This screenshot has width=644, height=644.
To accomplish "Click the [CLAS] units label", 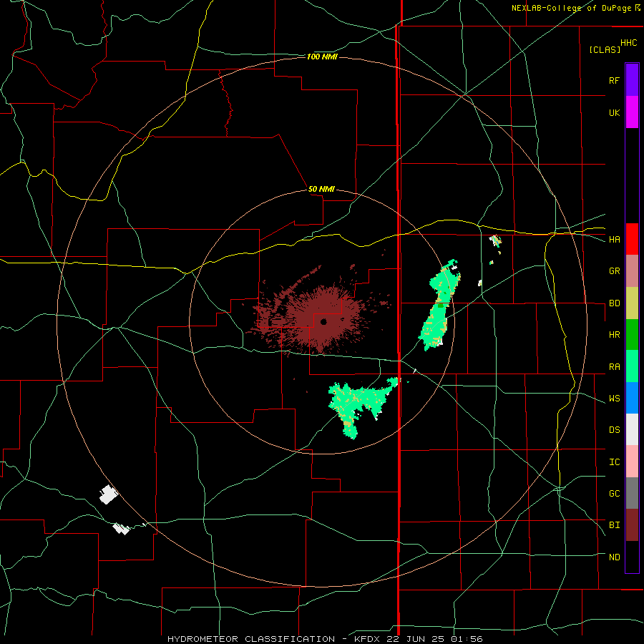I will coord(605,49).
